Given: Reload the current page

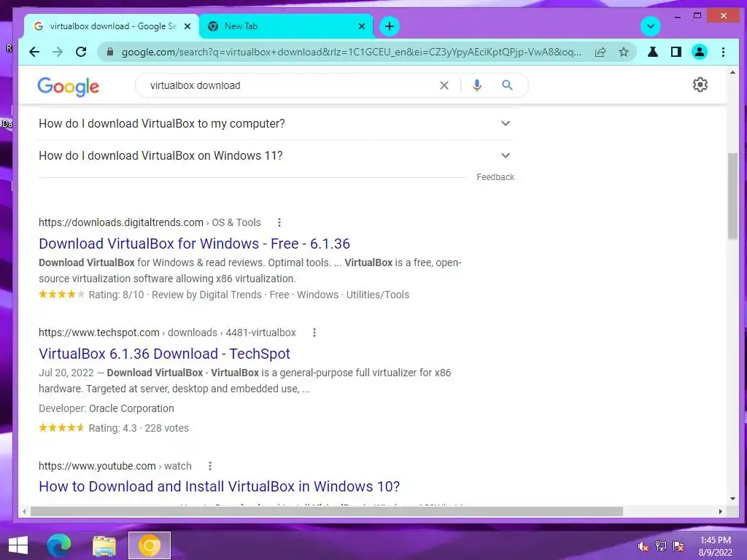Looking at the screenshot, I should (81, 52).
